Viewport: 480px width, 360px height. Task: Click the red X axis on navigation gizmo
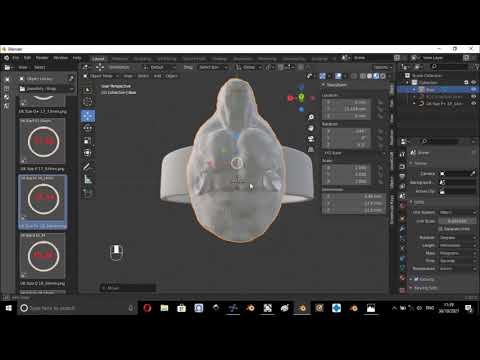click(x=291, y=98)
